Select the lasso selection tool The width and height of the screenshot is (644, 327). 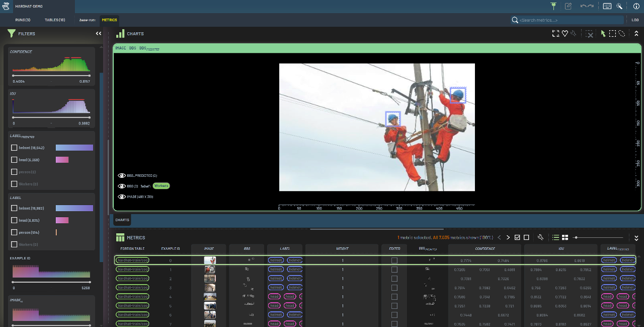pyautogui.click(x=622, y=34)
